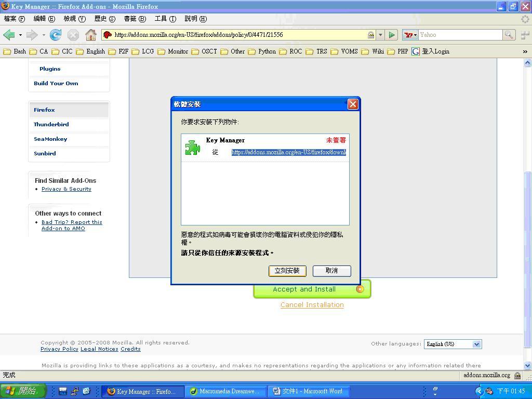Open the ROC bookmarks folder
The width and height of the screenshot is (532, 399).
coord(290,51)
